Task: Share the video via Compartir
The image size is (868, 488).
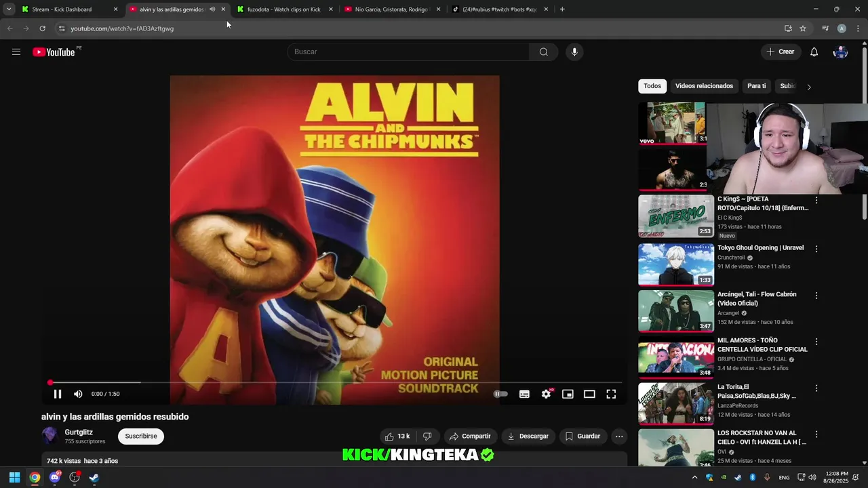Action: click(470, 436)
